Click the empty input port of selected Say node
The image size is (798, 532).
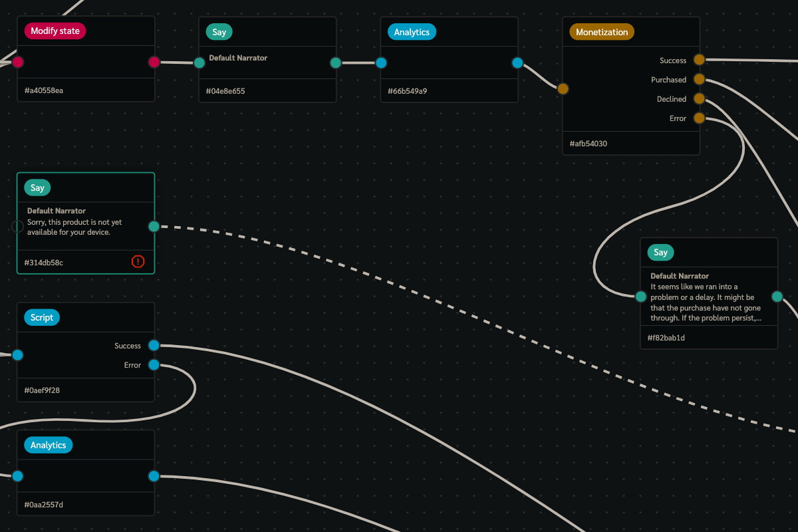18,226
